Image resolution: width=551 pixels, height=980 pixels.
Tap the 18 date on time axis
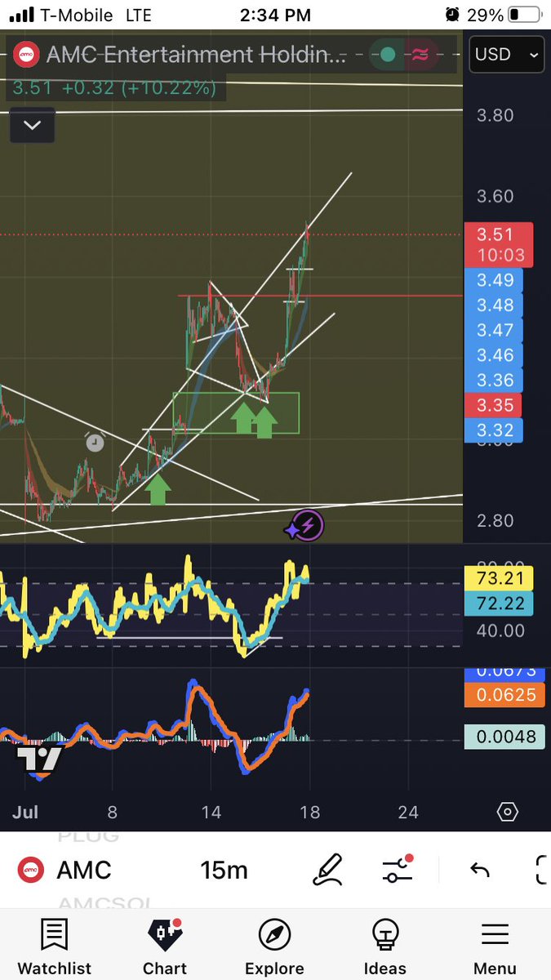pos(309,812)
